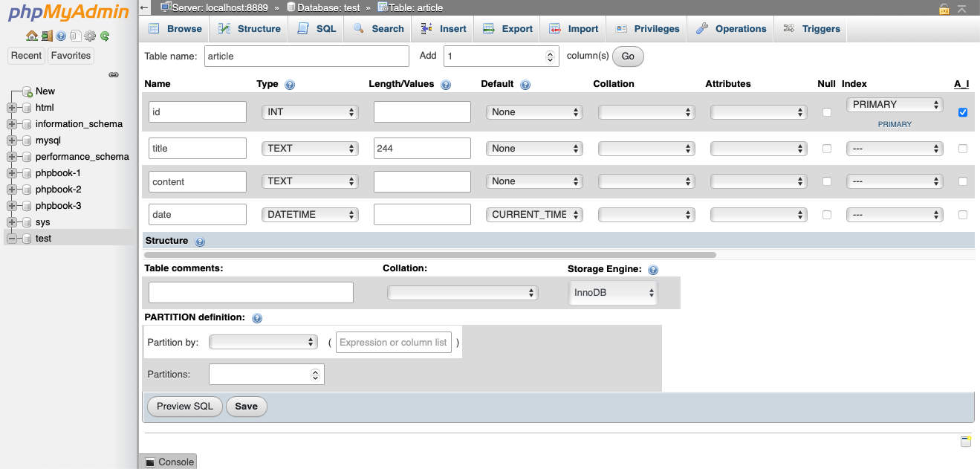The image size is (980, 469).
Task: Open the Export tab
Action: (x=508, y=29)
